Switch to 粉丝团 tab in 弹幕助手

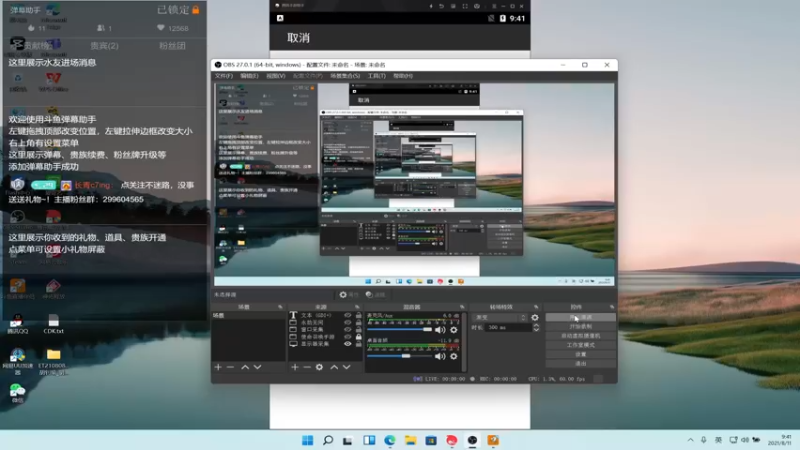click(172, 46)
